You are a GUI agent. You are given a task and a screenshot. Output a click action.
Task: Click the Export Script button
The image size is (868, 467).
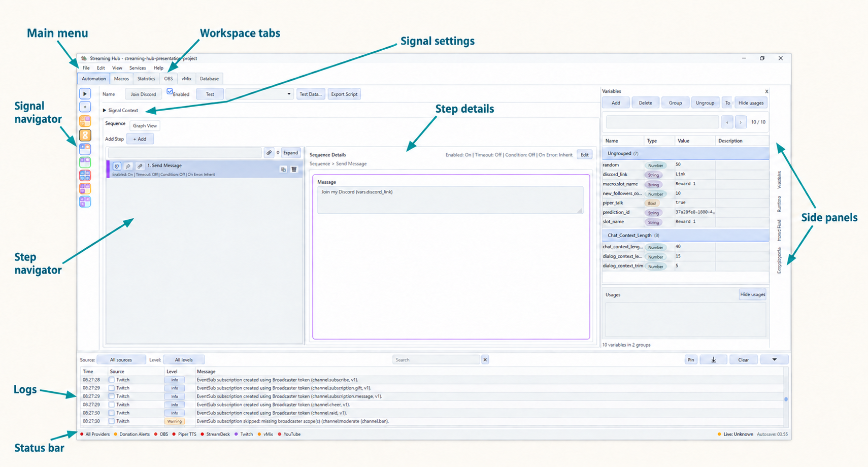[344, 94]
